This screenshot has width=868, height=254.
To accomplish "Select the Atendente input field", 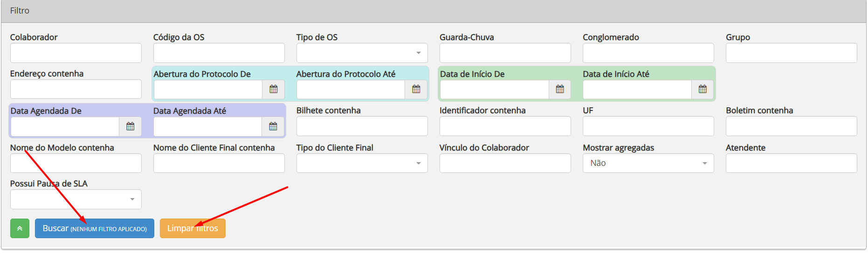I will pos(791,163).
